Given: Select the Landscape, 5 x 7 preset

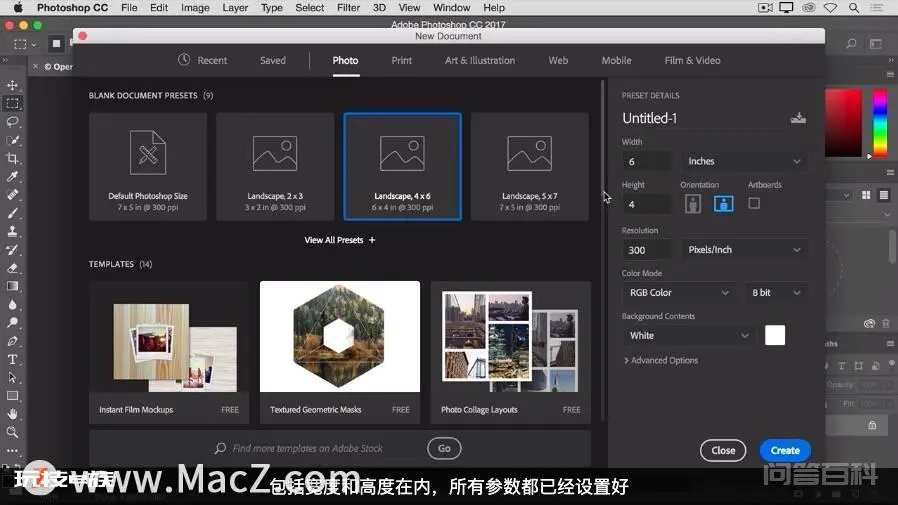Looking at the screenshot, I should click(530, 167).
